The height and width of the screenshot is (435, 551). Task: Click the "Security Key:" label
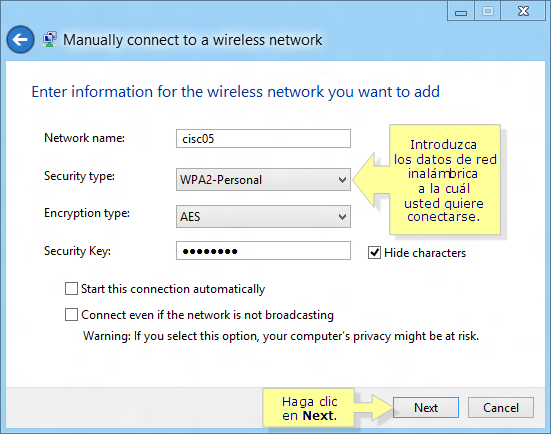77,251
